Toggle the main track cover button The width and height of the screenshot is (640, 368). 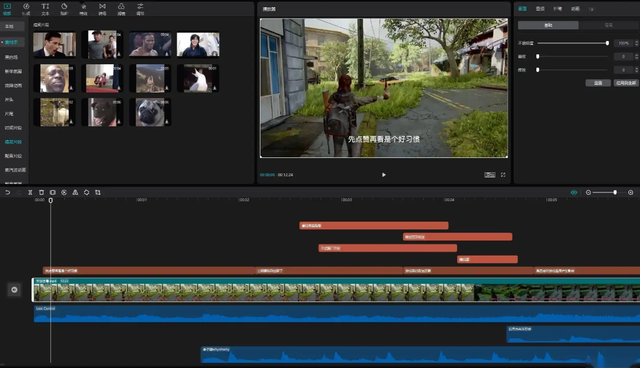coord(14,290)
